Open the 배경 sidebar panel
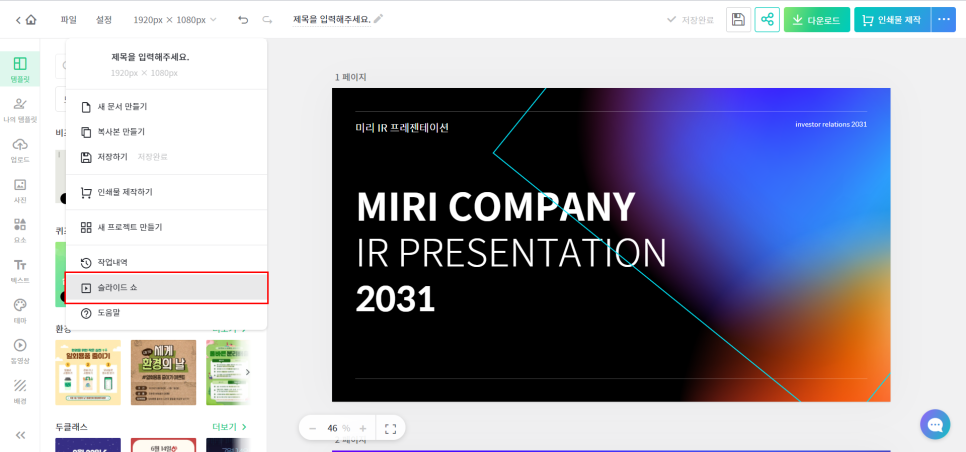This screenshot has width=966, height=452. click(x=20, y=391)
